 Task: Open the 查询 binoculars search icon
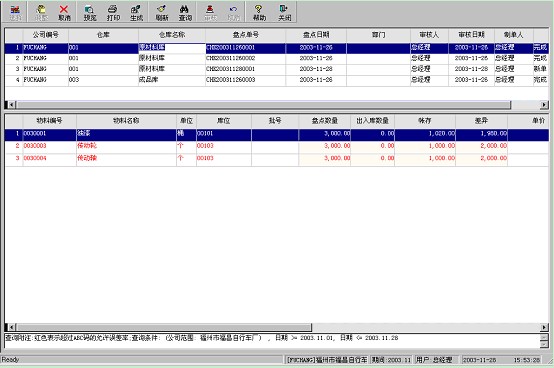185,13
